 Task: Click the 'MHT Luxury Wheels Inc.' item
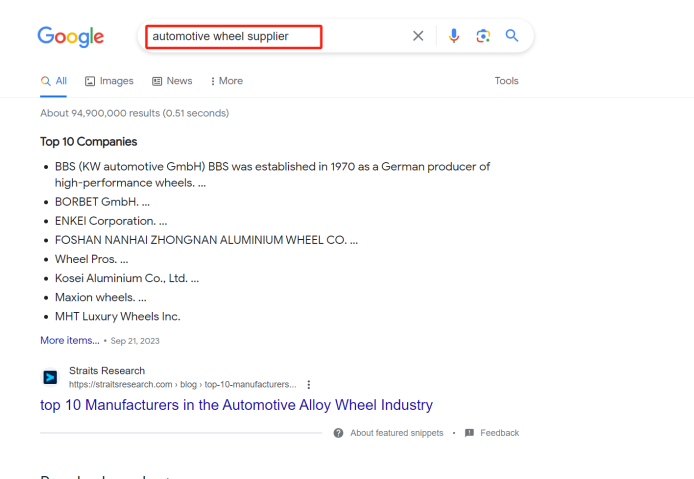pyautogui.click(x=118, y=317)
